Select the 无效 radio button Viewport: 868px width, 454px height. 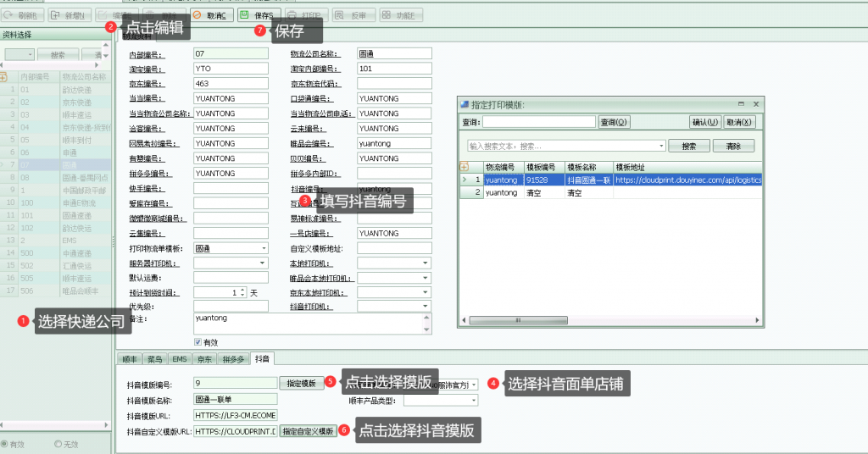[x=58, y=444]
